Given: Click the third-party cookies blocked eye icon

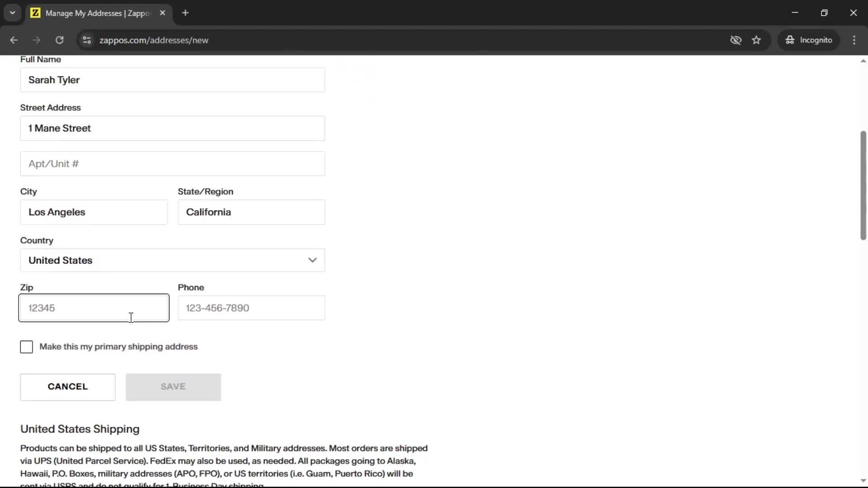Looking at the screenshot, I should (x=736, y=40).
